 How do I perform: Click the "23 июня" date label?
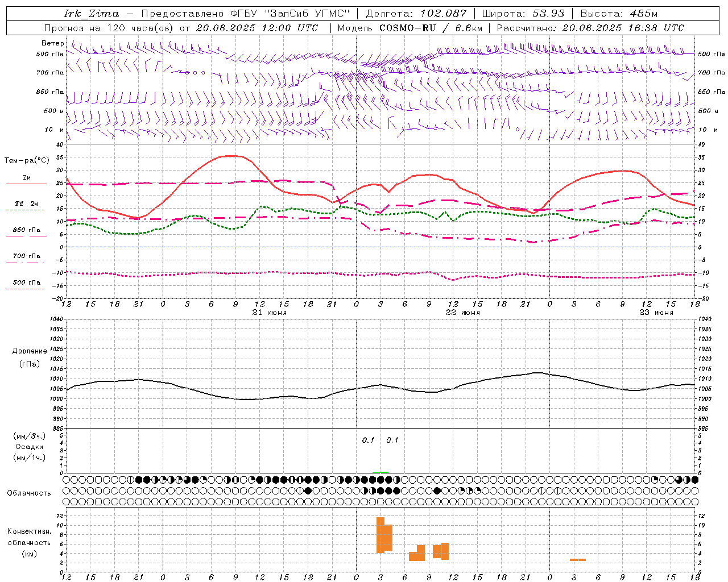[x=656, y=313]
